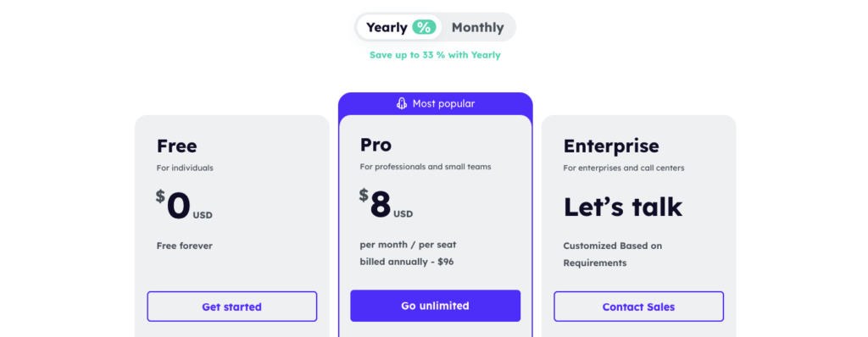Image resolution: width=868 pixels, height=337 pixels.
Task: Click the Free forever text
Action: tap(184, 246)
